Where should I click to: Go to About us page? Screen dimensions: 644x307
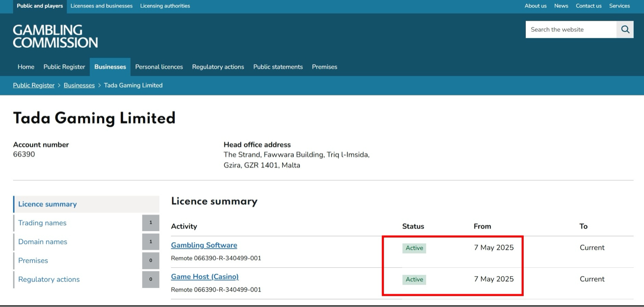point(535,6)
